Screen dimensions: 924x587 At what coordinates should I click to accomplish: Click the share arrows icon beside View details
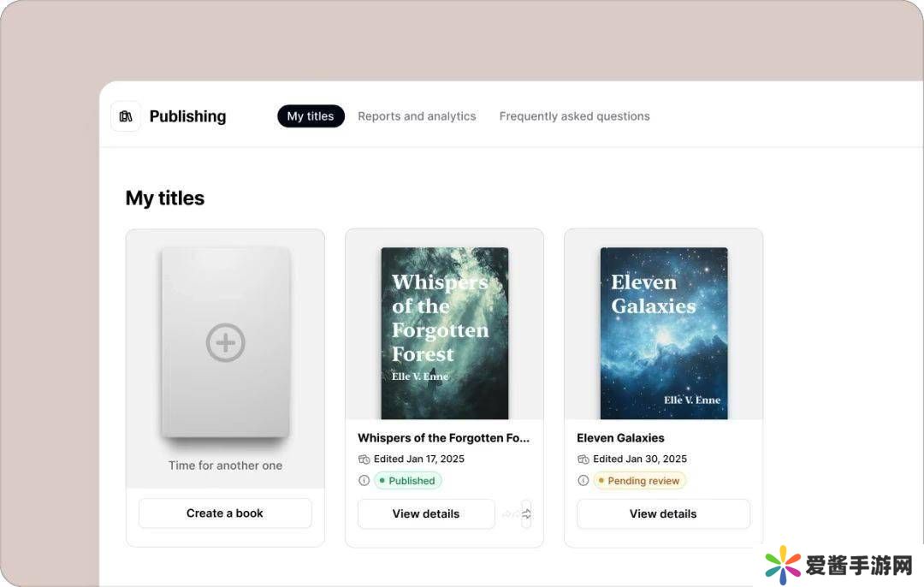[526, 513]
